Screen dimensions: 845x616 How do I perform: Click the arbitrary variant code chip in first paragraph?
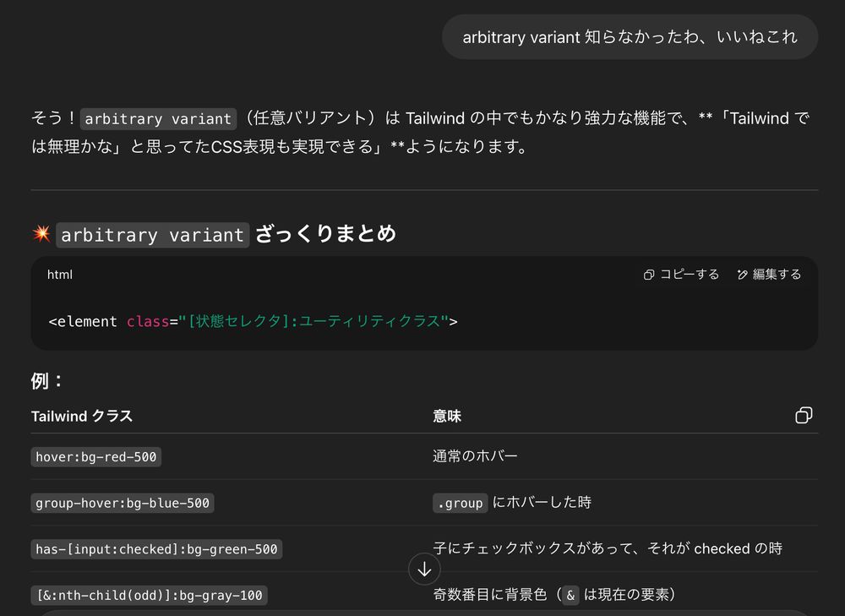pos(158,118)
